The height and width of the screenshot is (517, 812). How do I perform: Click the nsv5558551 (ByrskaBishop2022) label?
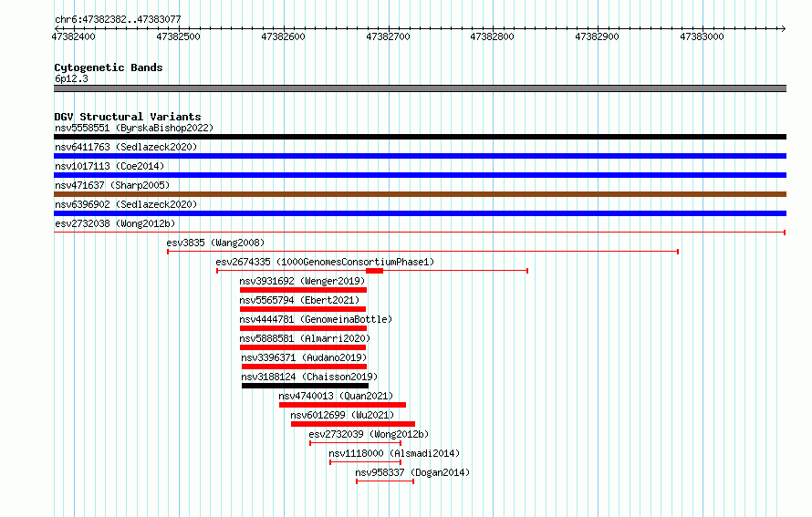pos(134,128)
